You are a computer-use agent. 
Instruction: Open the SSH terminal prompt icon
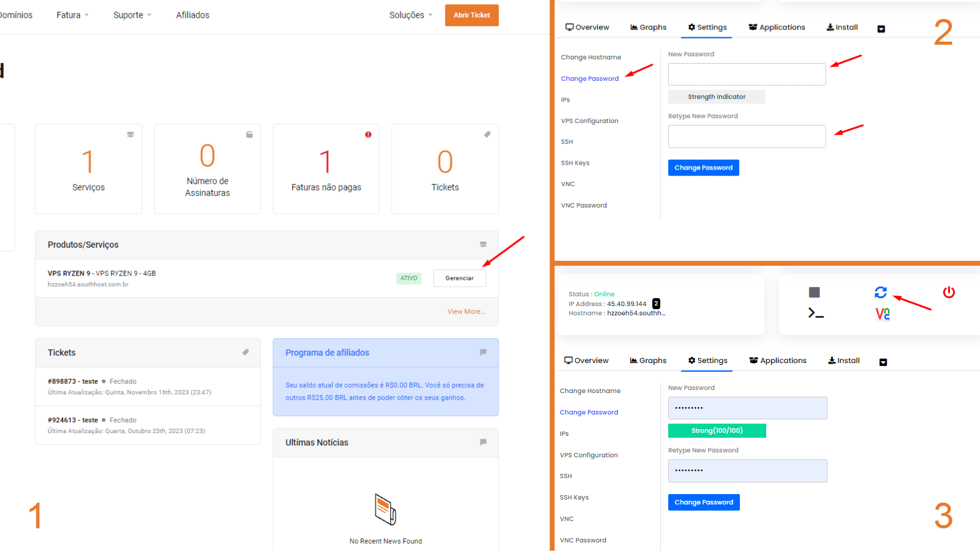pos(815,313)
